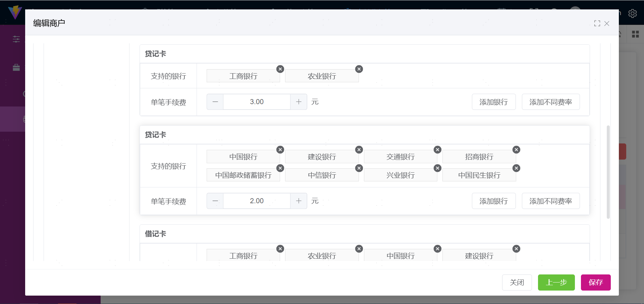This screenshot has width=644, height=304.
Task: Remove 工商银行 from 借记卡 section
Action: pos(280,249)
